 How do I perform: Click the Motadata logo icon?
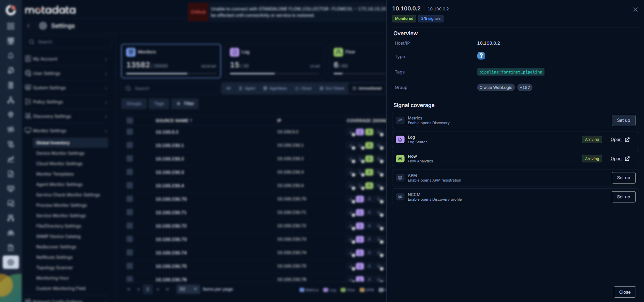[x=11, y=10]
